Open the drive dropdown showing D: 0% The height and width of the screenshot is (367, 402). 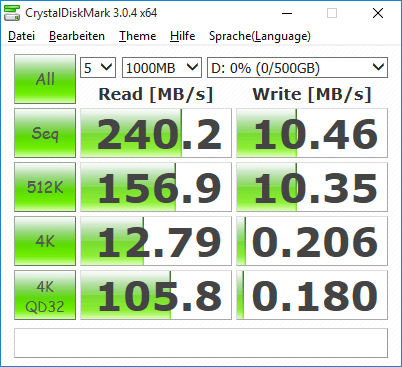pyautogui.click(x=297, y=68)
